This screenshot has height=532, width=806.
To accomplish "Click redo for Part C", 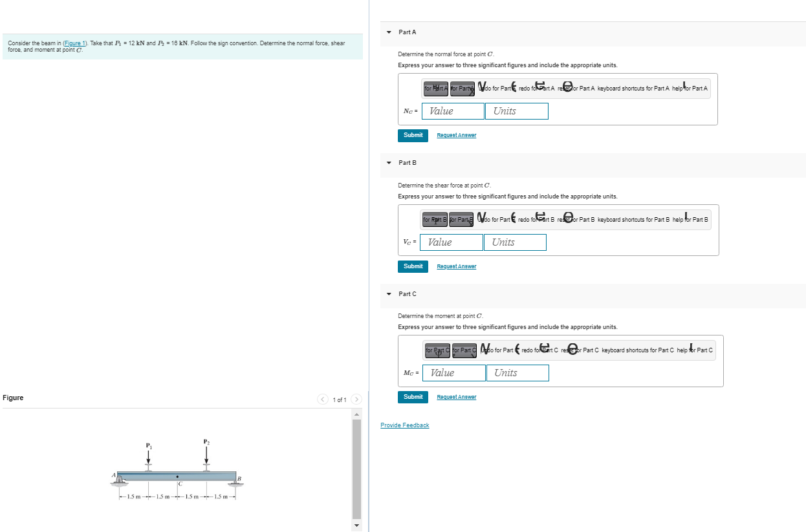I will click(540, 350).
